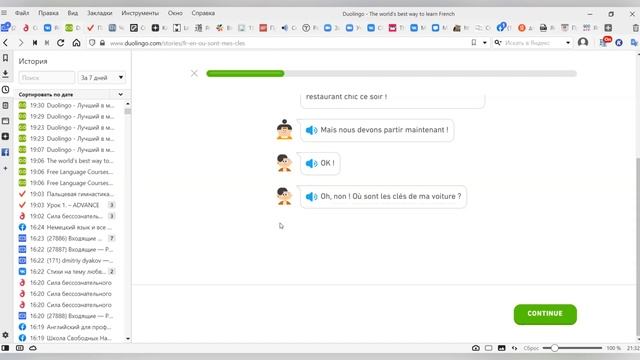The image size is (640, 360).
Task: Go back to the previous page
Action: coord(6,42)
